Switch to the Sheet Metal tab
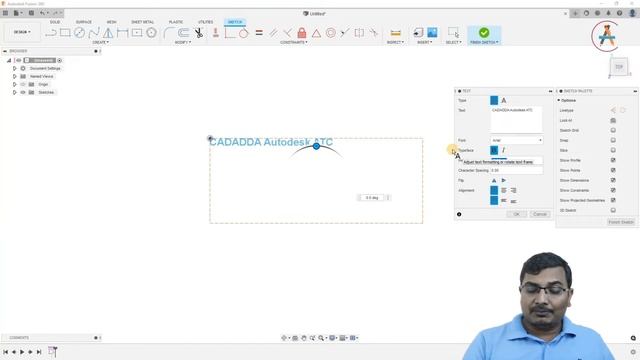The height and width of the screenshot is (360, 640). [x=142, y=22]
